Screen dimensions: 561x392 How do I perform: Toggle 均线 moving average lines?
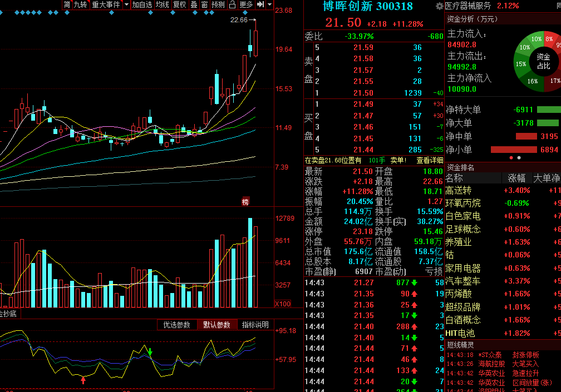[163, 4]
